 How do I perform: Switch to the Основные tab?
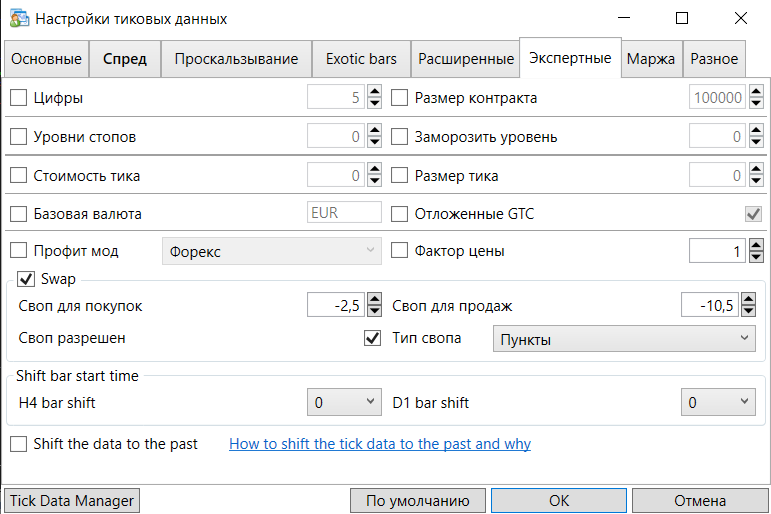(x=46, y=59)
